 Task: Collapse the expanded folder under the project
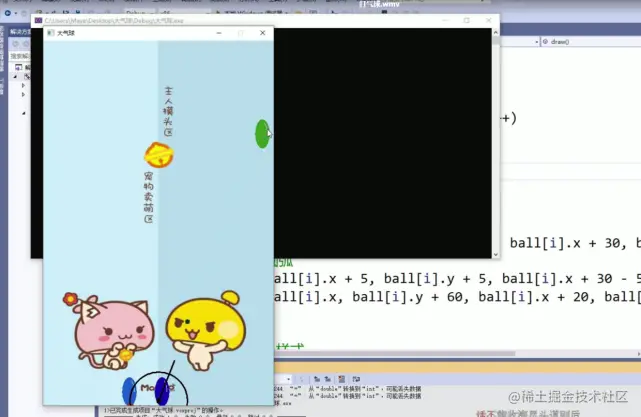[24, 113]
